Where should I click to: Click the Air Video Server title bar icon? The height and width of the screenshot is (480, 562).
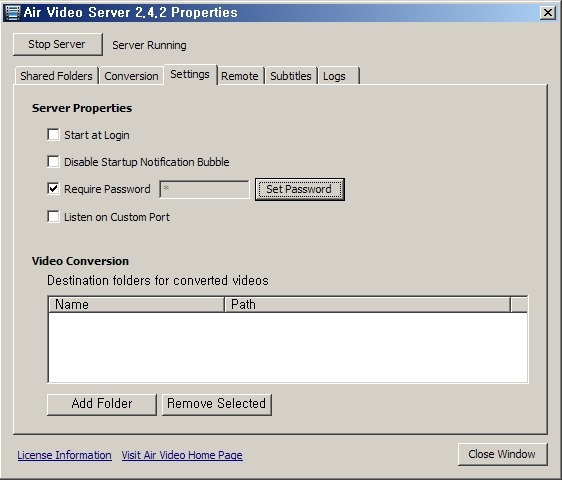point(13,13)
